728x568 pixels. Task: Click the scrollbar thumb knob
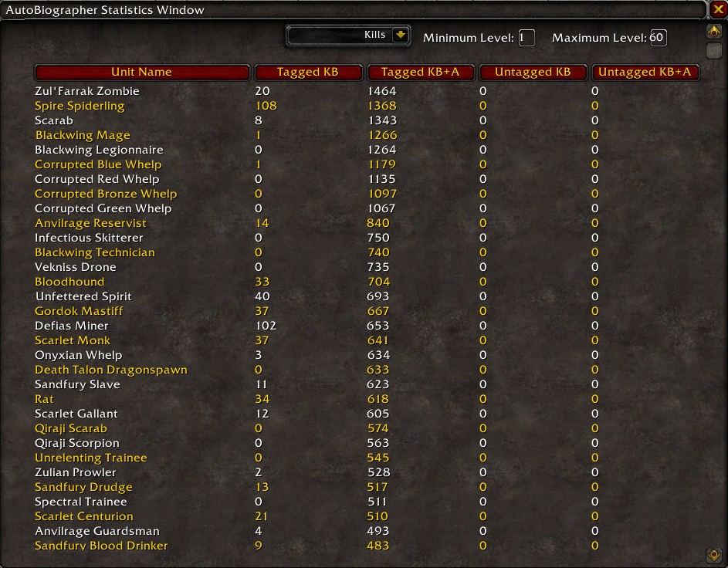tap(714, 51)
